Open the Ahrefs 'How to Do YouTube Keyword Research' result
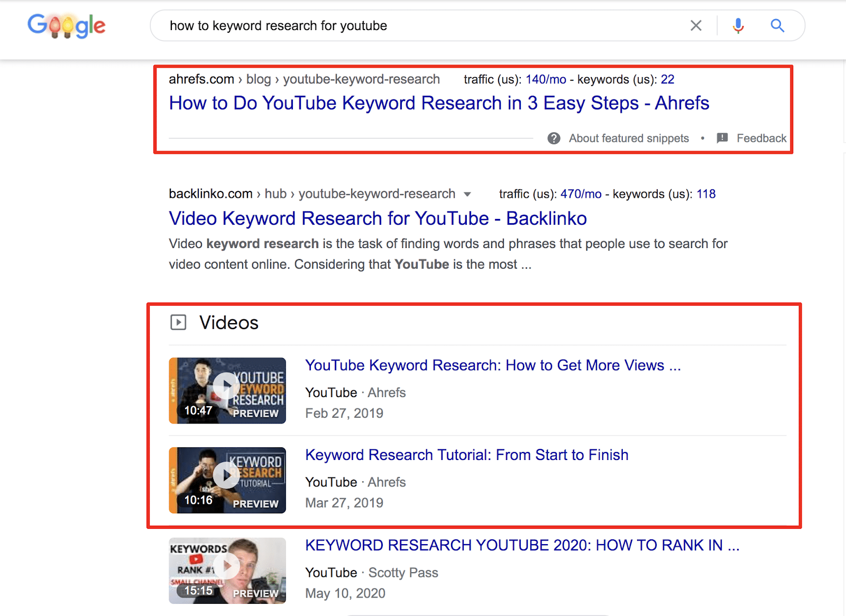 click(439, 103)
